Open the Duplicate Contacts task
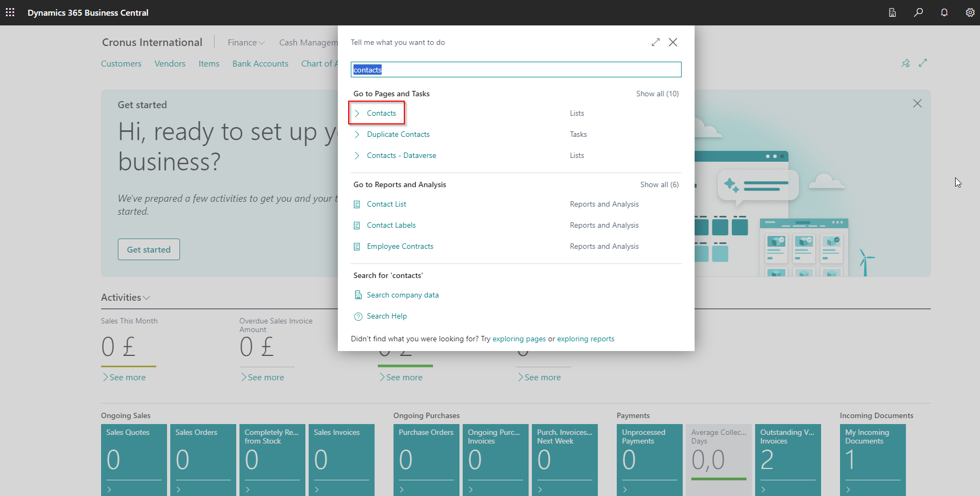The width and height of the screenshot is (980, 496). pos(398,134)
